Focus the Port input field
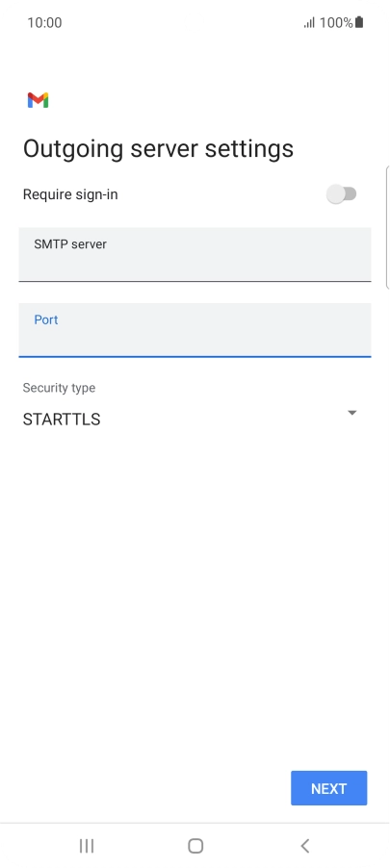 pyautogui.click(x=195, y=330)
